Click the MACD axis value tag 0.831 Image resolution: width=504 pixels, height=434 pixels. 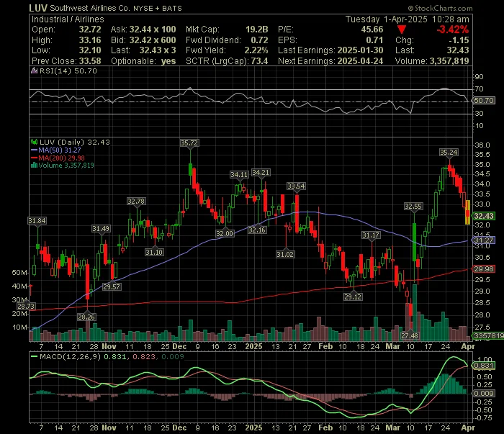pos(484,366)
